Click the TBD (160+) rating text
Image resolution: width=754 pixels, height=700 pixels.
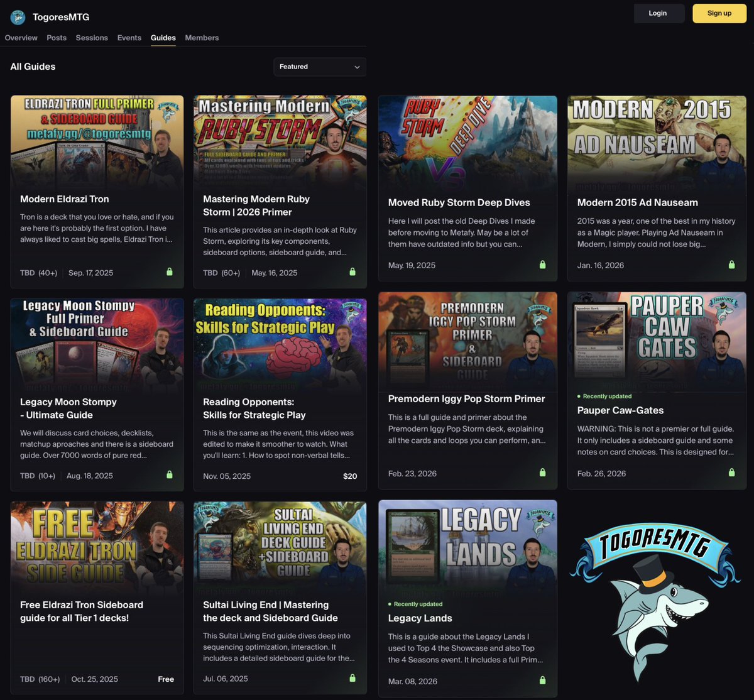(x=40, y=679)
